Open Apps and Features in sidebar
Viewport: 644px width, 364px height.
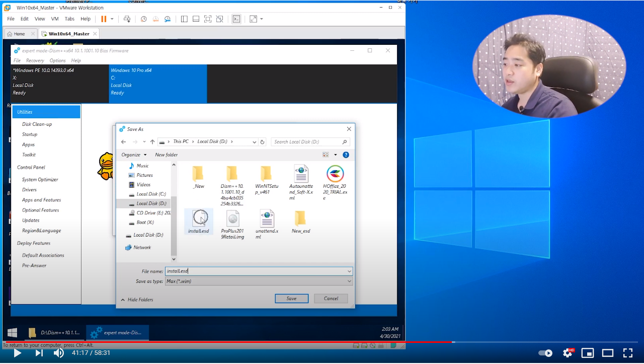coord(41,200)
